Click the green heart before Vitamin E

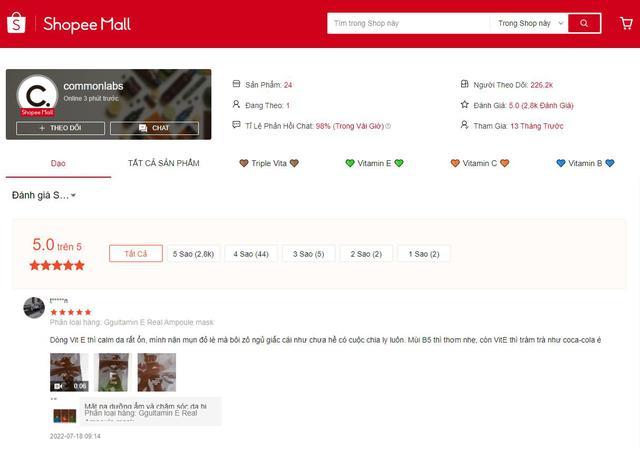[x=350, y=163]
